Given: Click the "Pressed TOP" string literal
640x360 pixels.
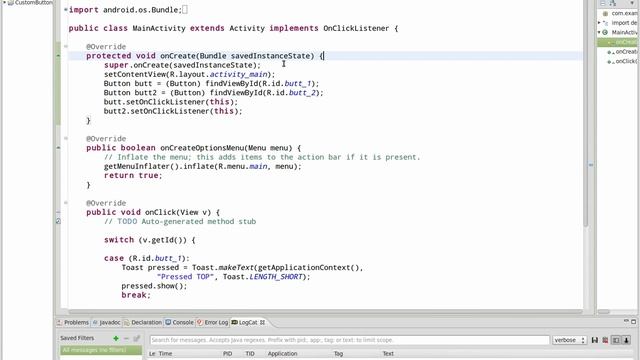Looking at the screenshot, I should pyautogui.click(x=185, y=277).
